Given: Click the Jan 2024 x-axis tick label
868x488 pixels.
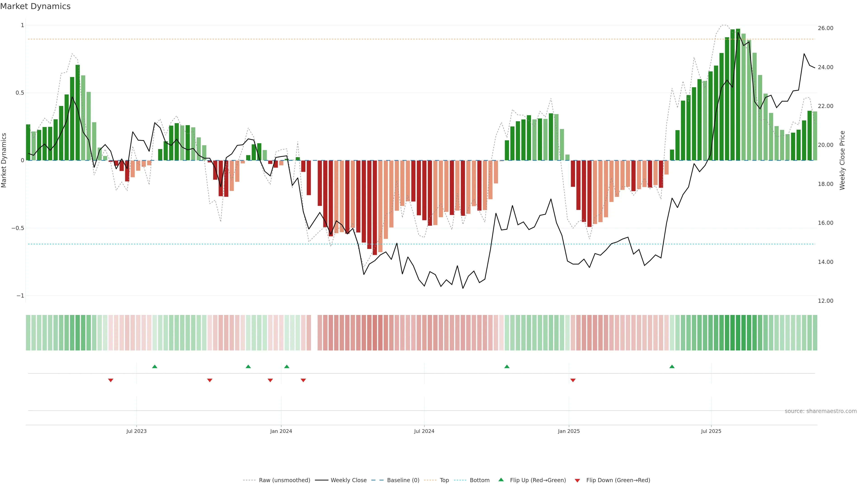Looking at the screenshot, I should (x=281, y=431).
